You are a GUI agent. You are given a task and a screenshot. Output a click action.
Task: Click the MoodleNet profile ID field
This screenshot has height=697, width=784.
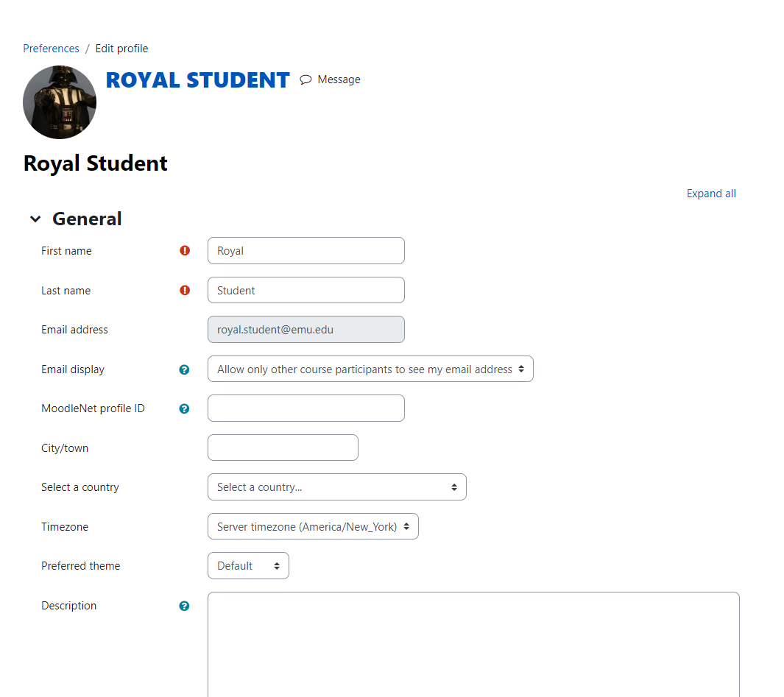point(306,408)
